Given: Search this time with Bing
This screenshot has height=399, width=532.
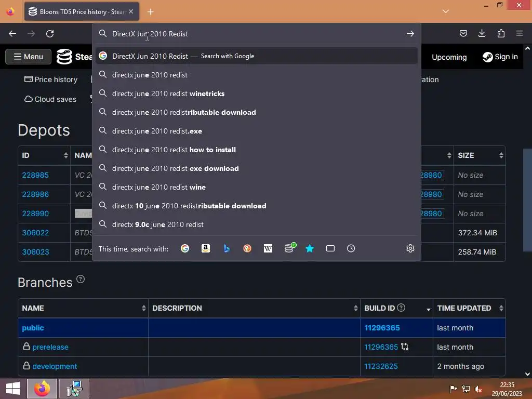Looking at the screenshot, I should click(227, 248).
